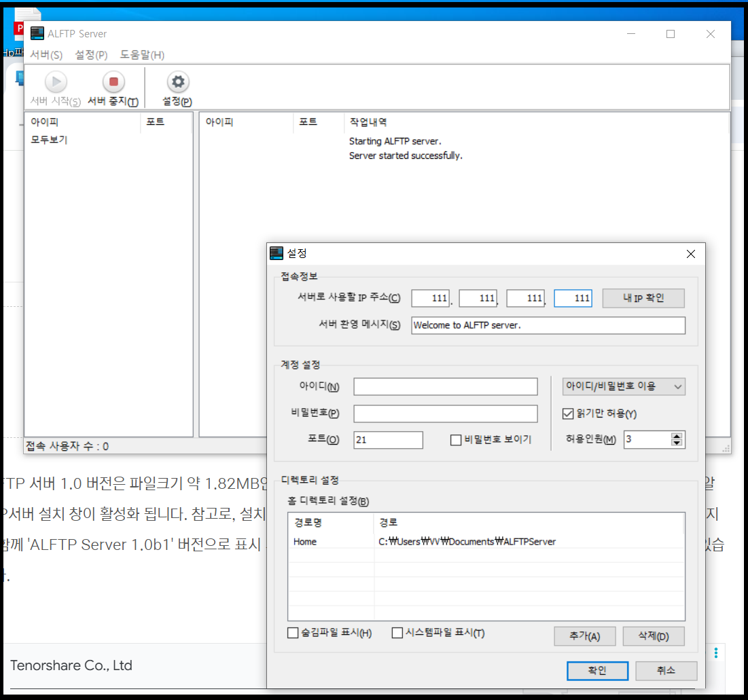The height and width of the screenshot is (700, 748).
Task: Minimize the ALFTP Server window
Action: tap(630, 34)
